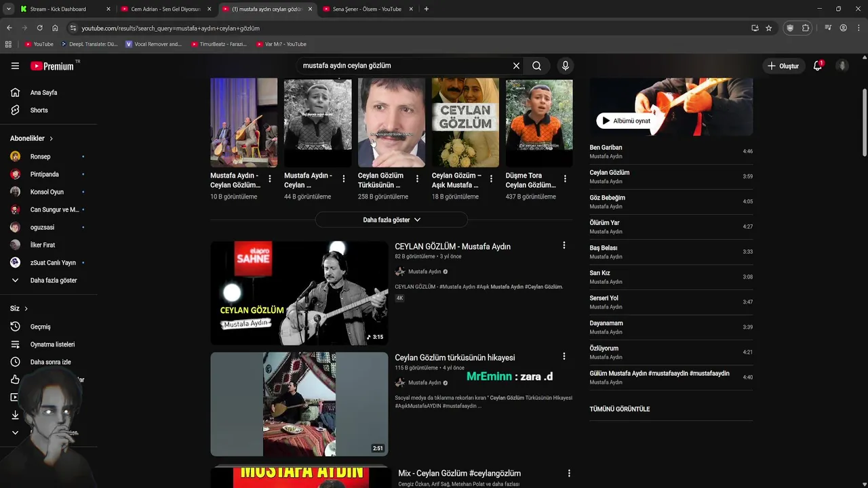
Task: Play Dayanamam track
Action: coord(671,327)
